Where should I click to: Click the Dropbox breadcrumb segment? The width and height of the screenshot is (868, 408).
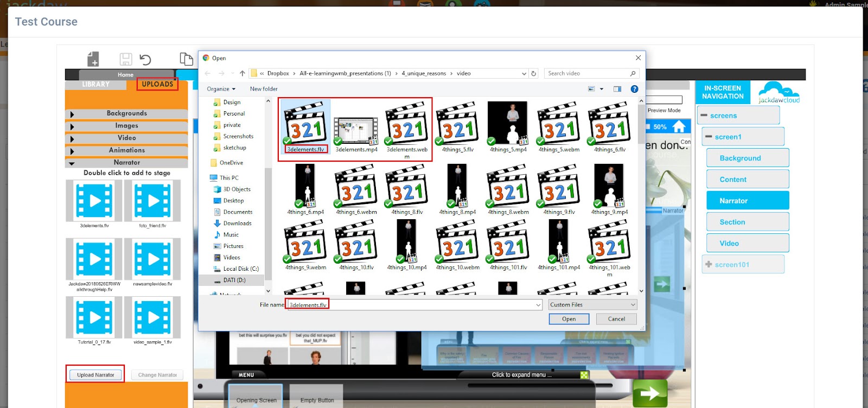click(278, 73)
